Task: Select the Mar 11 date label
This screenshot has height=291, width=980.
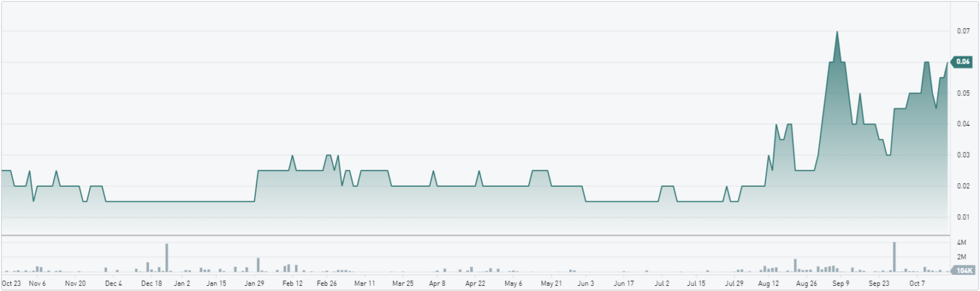Action: (x=364, y=282)
